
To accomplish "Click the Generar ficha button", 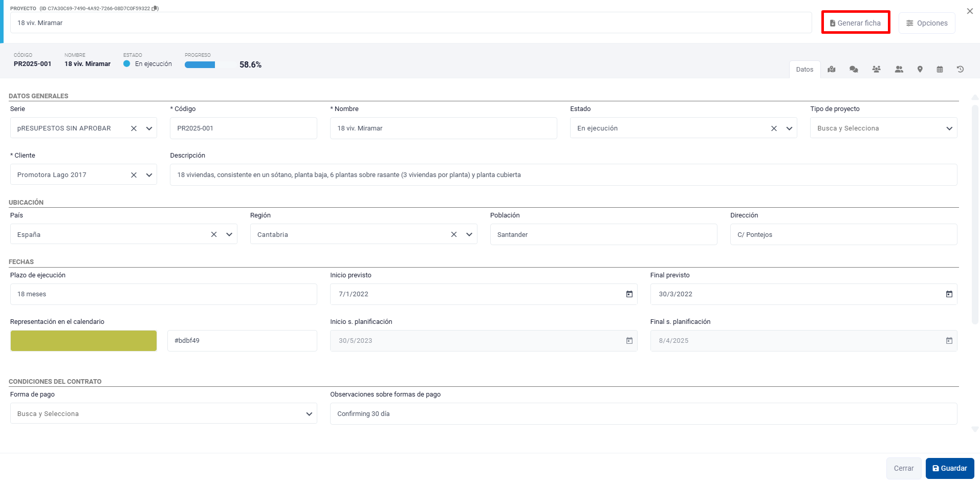I will [x=856, y=23].
